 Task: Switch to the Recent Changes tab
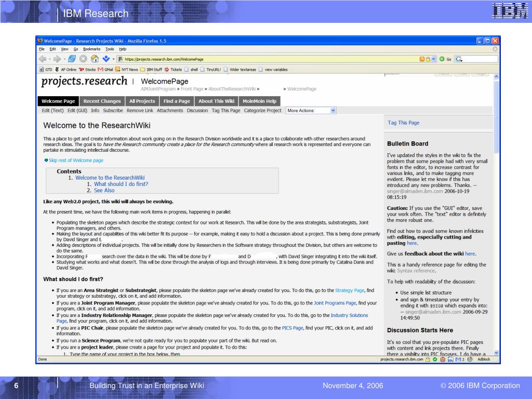102,101
